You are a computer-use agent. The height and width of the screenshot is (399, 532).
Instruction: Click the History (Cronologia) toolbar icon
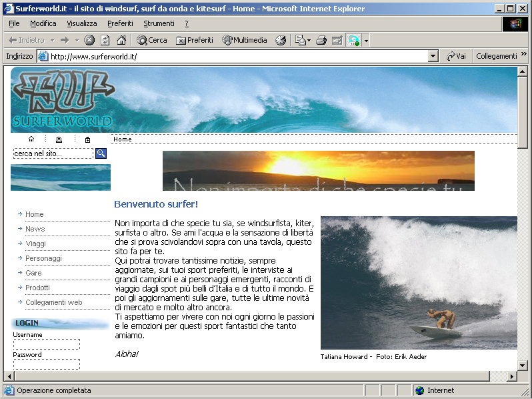click(x=281, y=40)
